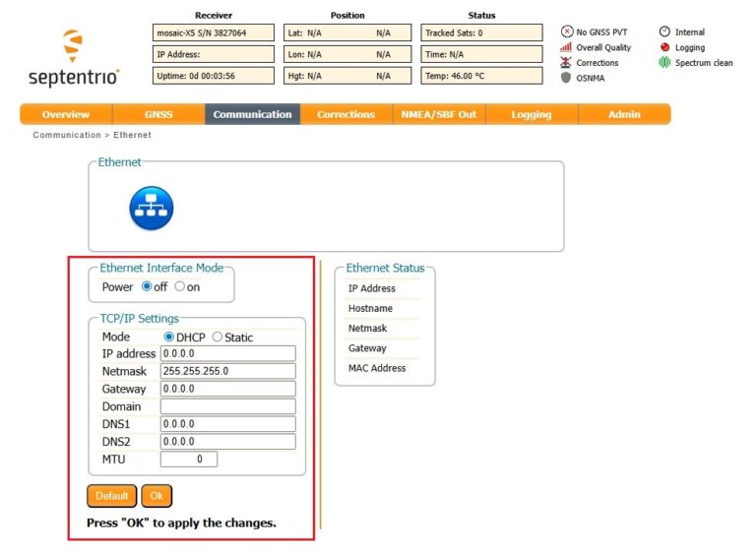Click the mosaic-X5 S/N 3827064 box
The height and width of the screenshot is (553, 756).
(x=214, y=32)
